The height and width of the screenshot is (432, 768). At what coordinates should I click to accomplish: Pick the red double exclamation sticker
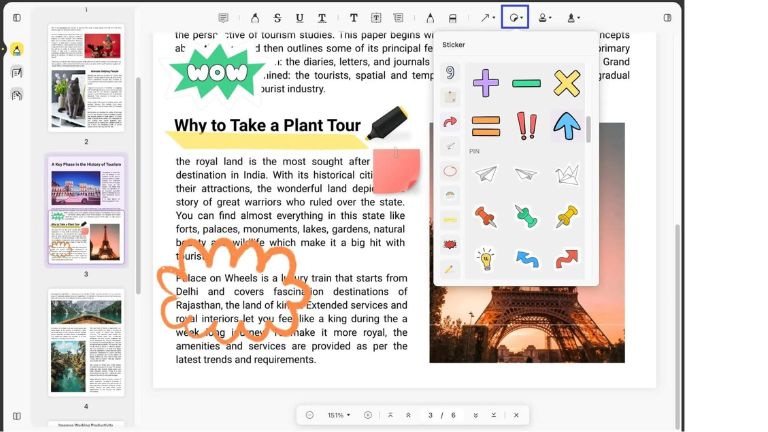(x=526, y=126)
